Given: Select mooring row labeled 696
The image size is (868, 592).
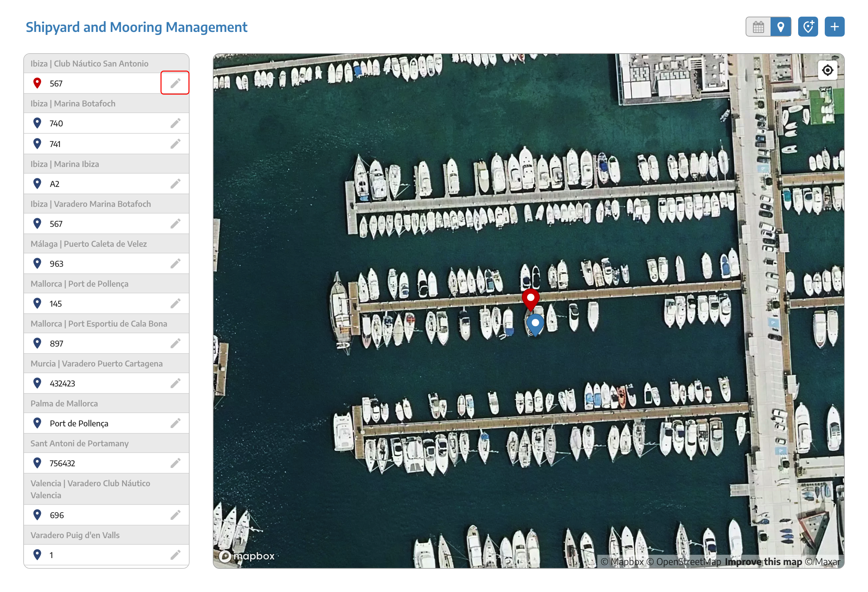Looking at the screenshot, I should pos(106,516).
